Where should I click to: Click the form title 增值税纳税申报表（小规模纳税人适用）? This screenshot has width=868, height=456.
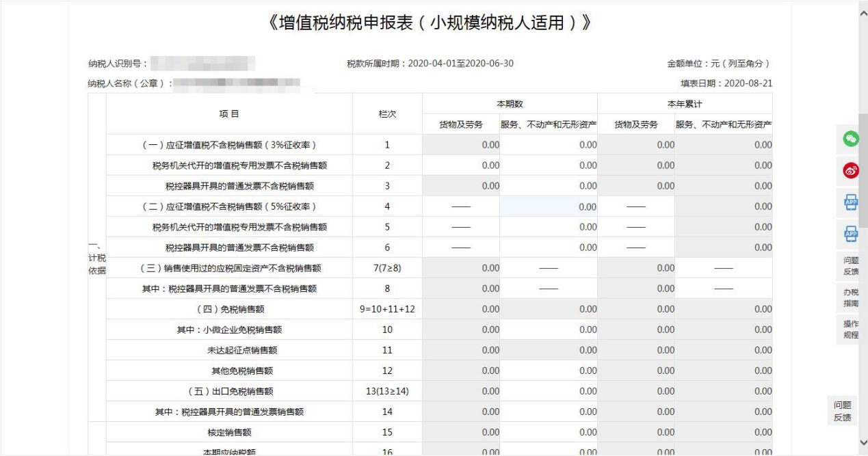point(430,23)
